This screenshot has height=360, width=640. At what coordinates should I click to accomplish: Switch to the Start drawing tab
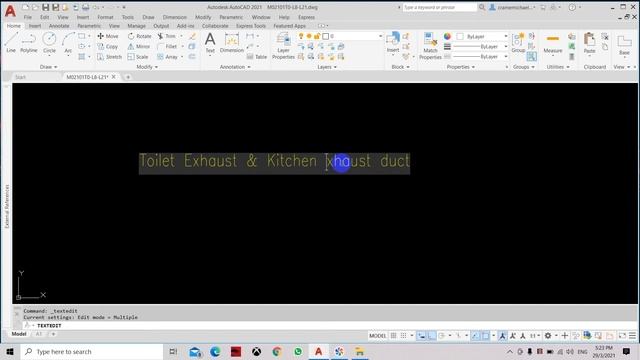coord(20,77)
